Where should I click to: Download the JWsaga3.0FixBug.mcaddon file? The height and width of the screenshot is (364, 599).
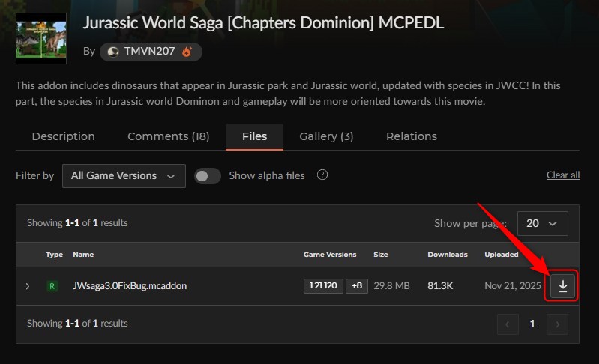click(x=562, y=286)
